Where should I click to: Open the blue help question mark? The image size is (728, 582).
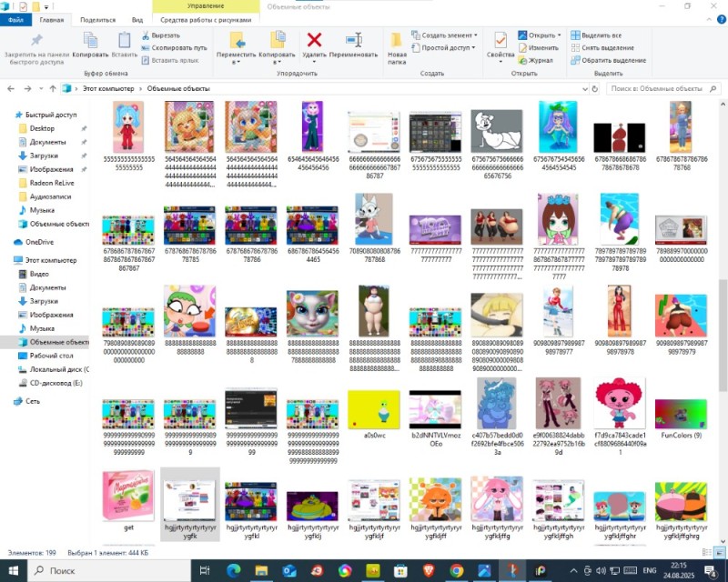pyautogui.click(x=722, y=19)
